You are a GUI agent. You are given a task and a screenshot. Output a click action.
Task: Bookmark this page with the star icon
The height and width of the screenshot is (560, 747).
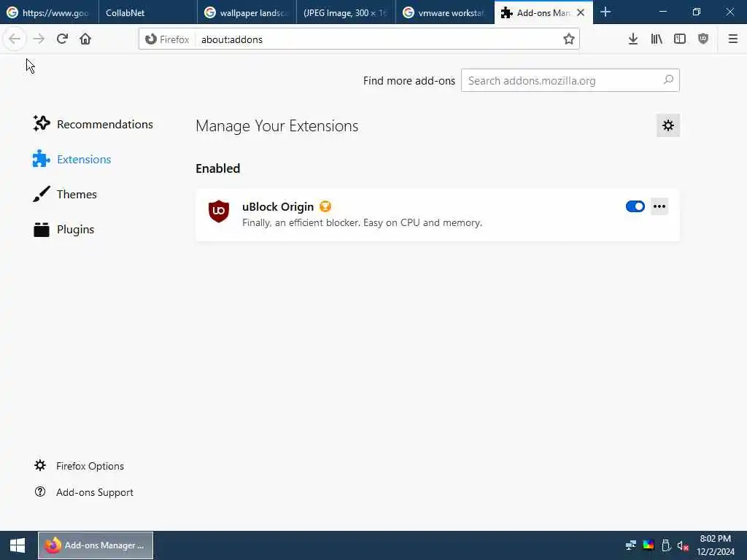coord(568,39)
